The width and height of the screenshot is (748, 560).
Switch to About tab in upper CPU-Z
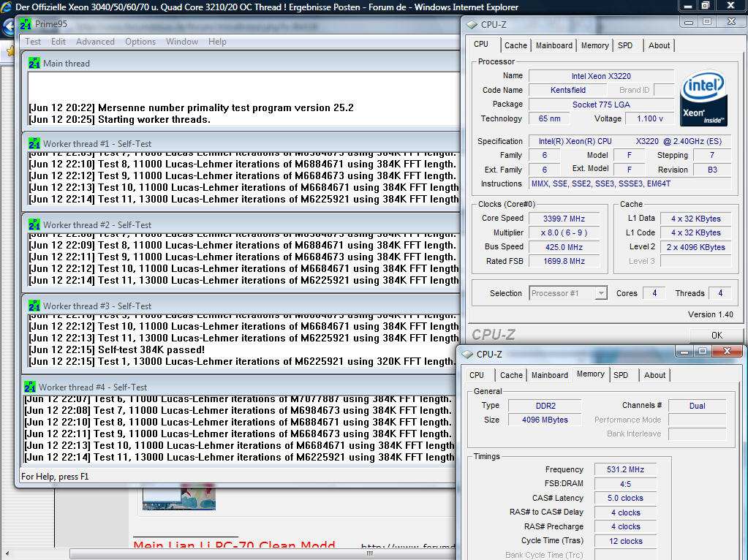(x=659, y=45)
